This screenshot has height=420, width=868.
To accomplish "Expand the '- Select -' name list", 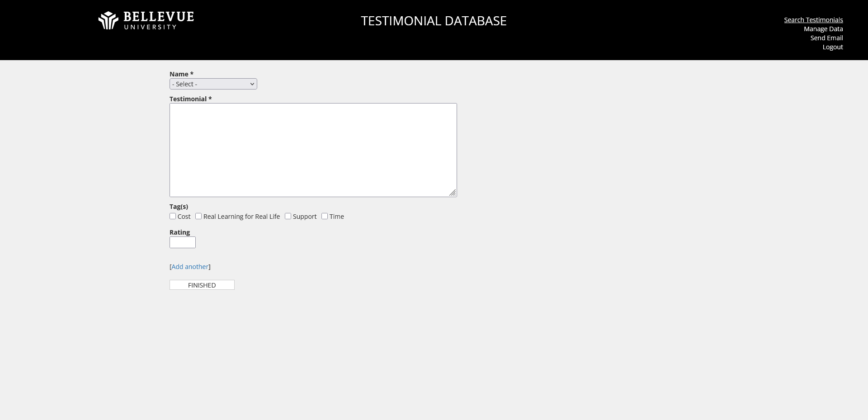I will [x=213, y=84].
